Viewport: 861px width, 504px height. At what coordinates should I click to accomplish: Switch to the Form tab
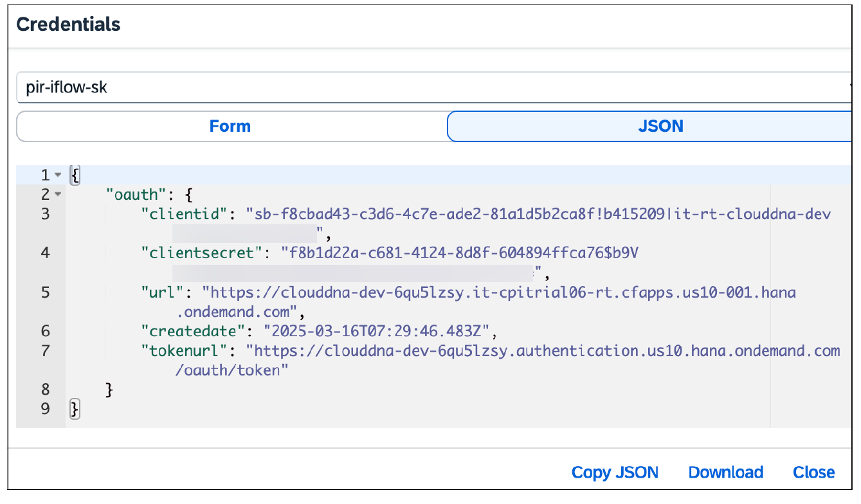(230, 126)
